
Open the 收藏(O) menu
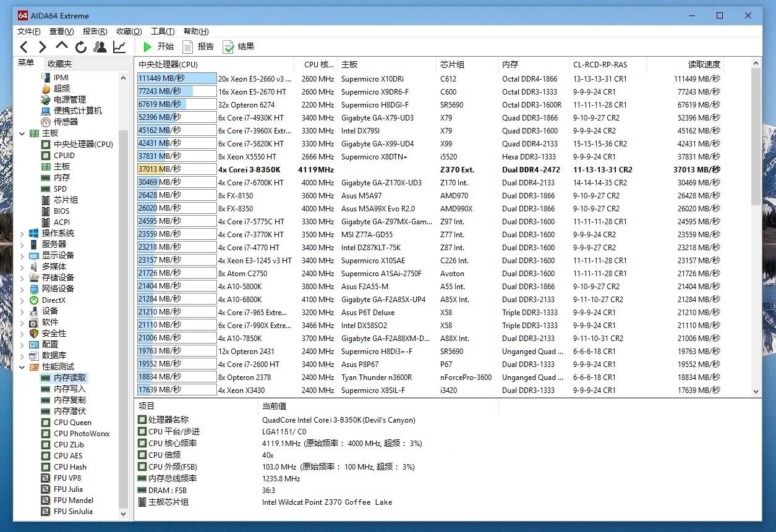tap(129, 31)
